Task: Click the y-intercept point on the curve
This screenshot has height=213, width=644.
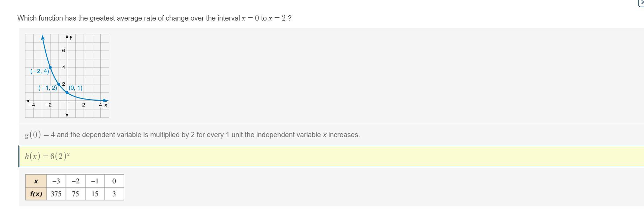Action: (67, 93)
